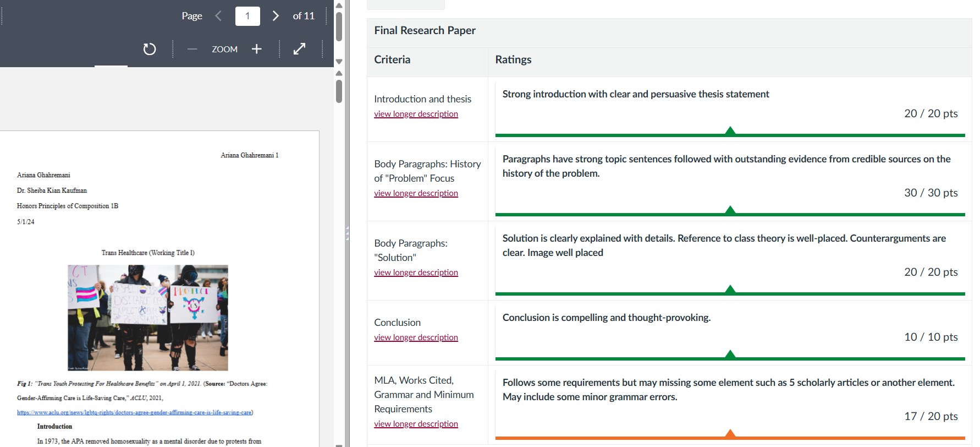Screen dimensions: 980x447
Task: View longer description for History of Problem
Action: point(416,193)
